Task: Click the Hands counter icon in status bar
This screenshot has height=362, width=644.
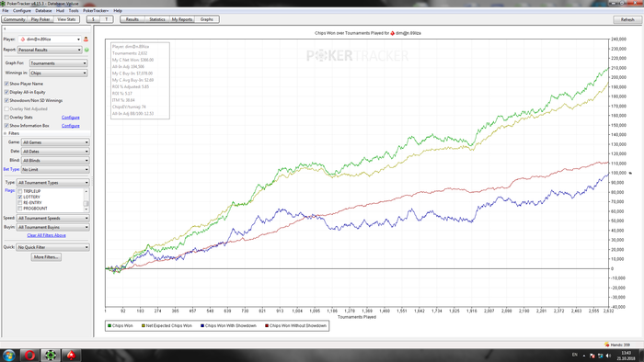Action: (606, 345)
